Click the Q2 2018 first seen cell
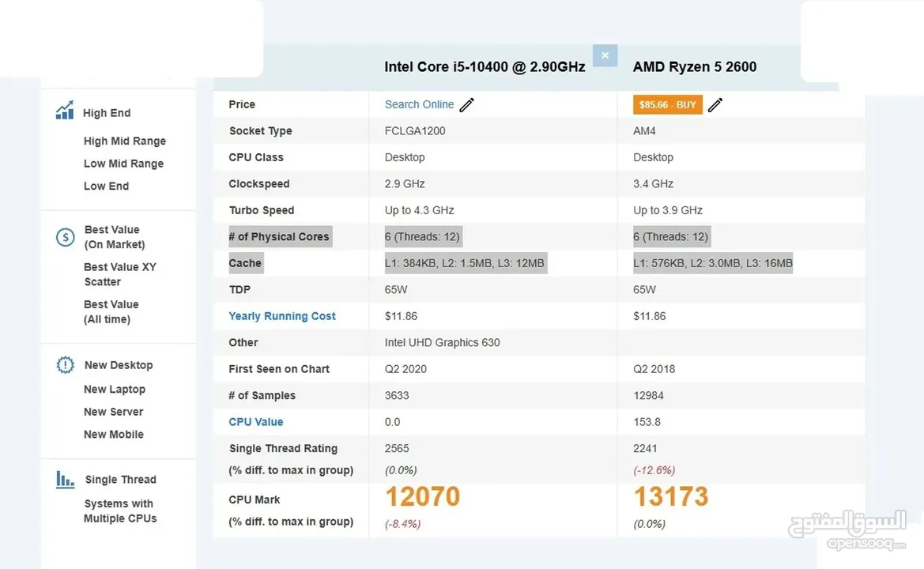Image resolution: width=924 pixels, height=569 pixels. 654,369
